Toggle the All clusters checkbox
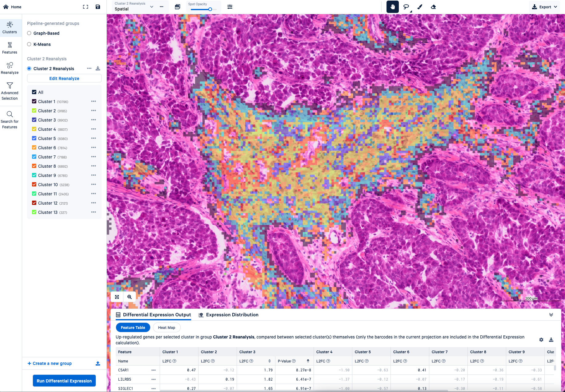 (34, 92)
